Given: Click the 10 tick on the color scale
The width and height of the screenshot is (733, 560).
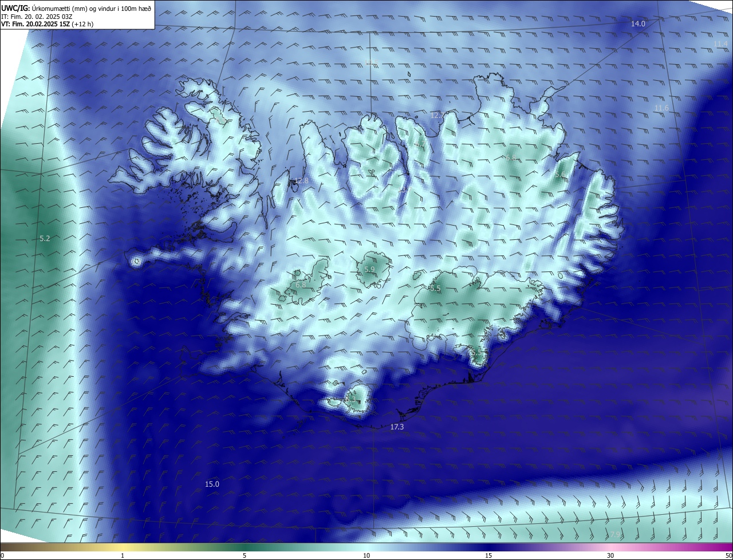Looking at the screenshot, I should coord(366,555).
